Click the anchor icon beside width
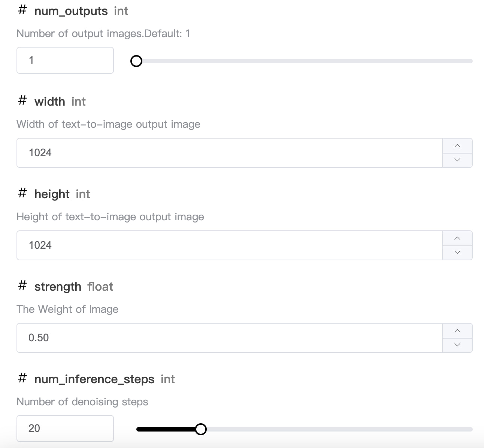Viewport: 484px width, 448px height. click(x=22, y=100)
